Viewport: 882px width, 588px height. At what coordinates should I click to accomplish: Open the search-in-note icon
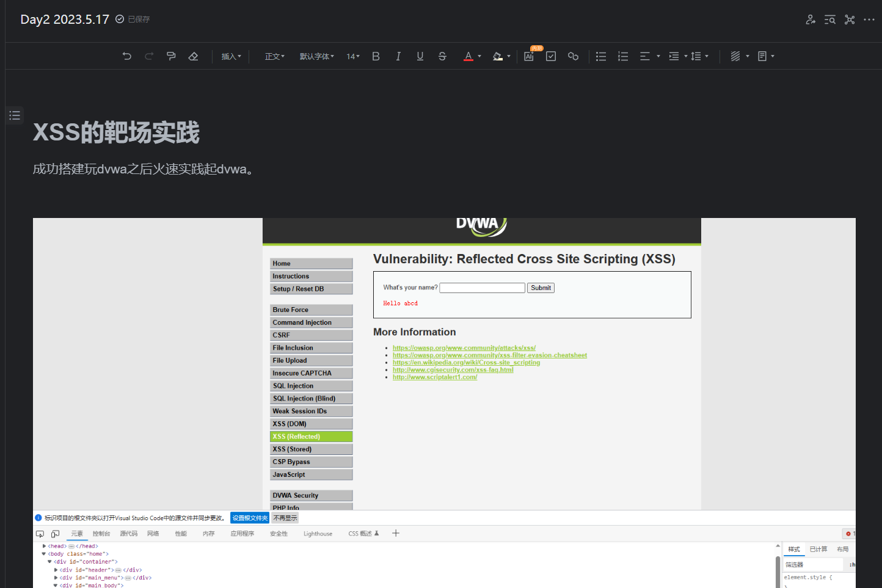[829, 20]
